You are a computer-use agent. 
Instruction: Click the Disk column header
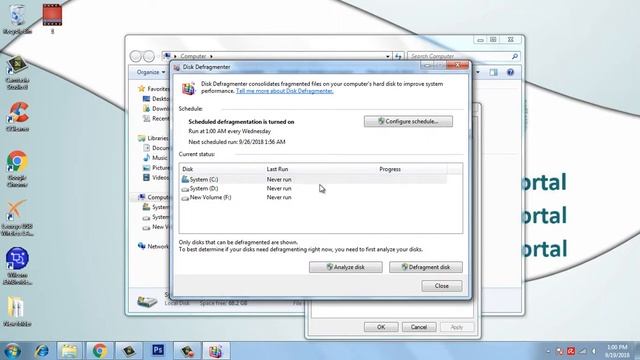(222, 169)
